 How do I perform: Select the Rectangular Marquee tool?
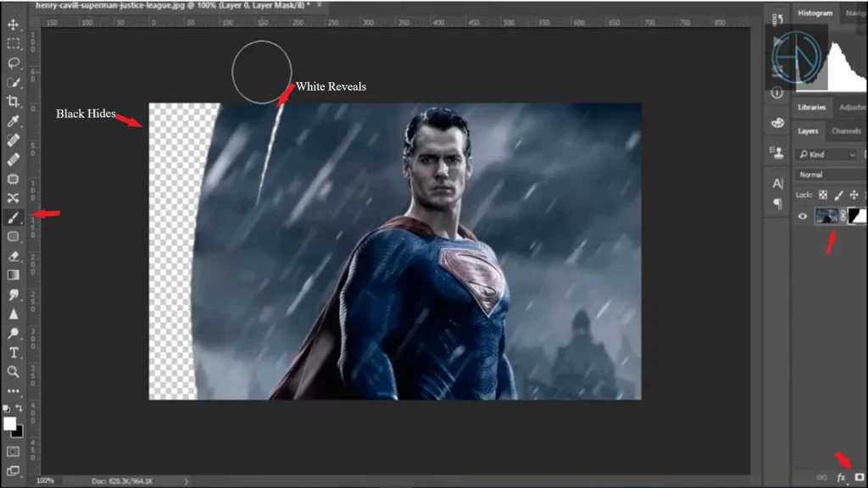tap(14, 44)
